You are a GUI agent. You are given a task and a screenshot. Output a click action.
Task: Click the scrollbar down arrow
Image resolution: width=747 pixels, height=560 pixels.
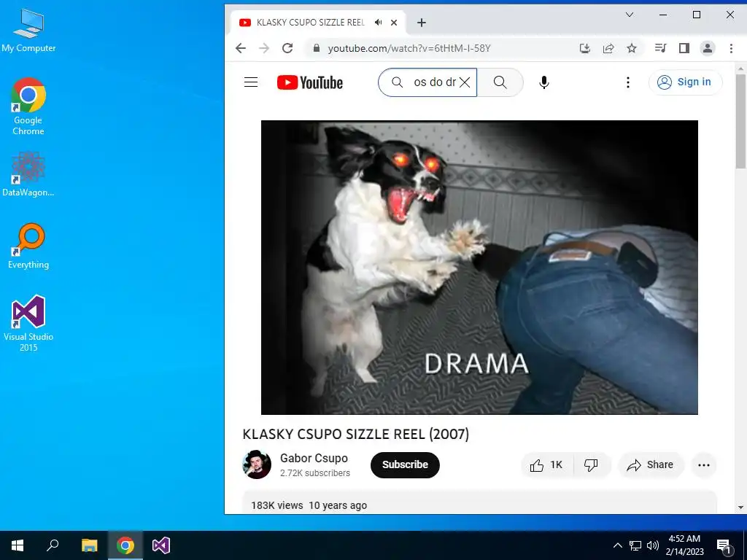(x=741, y=507)
